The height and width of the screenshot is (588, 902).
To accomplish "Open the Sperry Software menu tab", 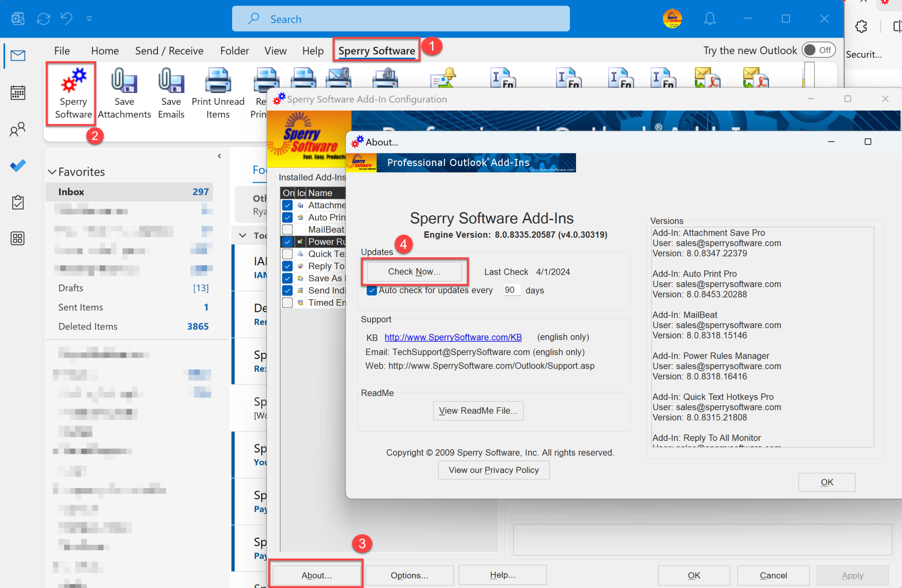I will 376,50.
